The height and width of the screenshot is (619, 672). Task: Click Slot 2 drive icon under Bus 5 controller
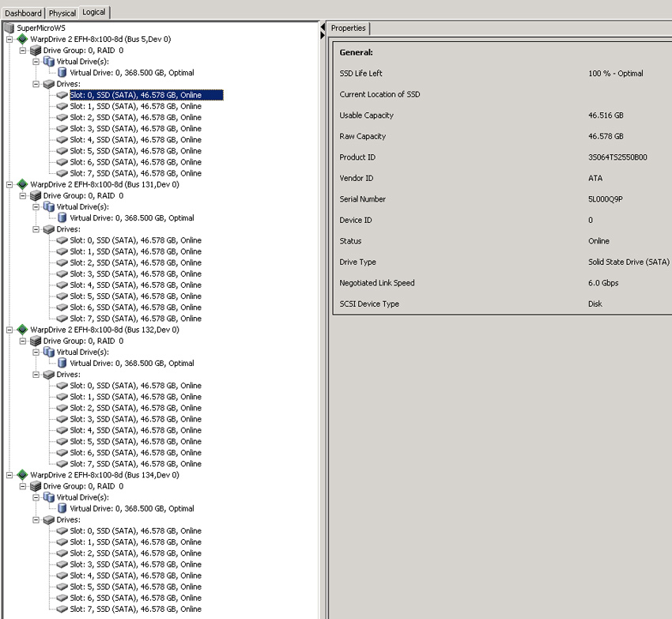tap(62, 118)
